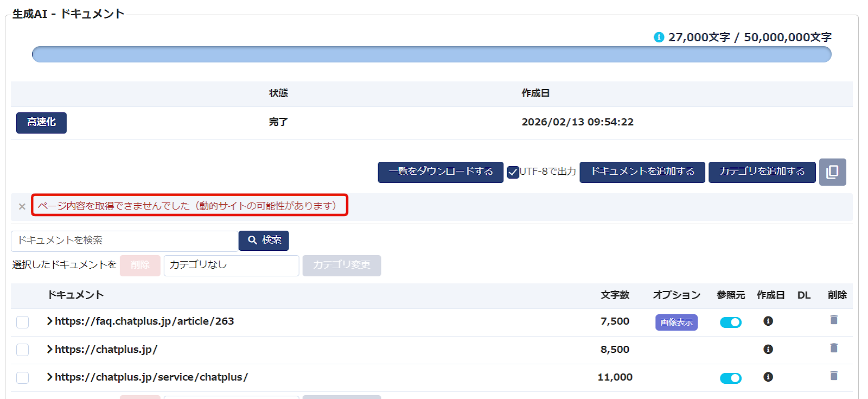Delete the faq.chatplus.jp/article/263 document via trash icon
Image resolution: width=868 pixels, height=399 pixels.
pyautogui.click(x=834, y=320)
